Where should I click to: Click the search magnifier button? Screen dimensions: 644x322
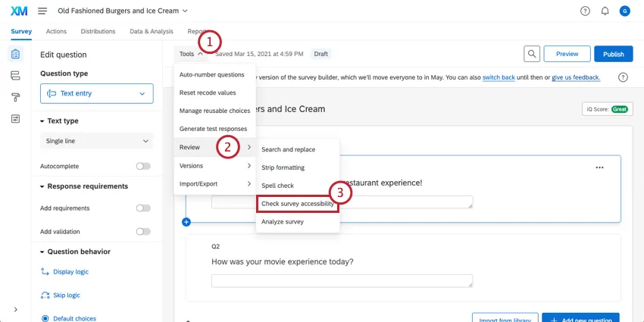tap(532, 54)
